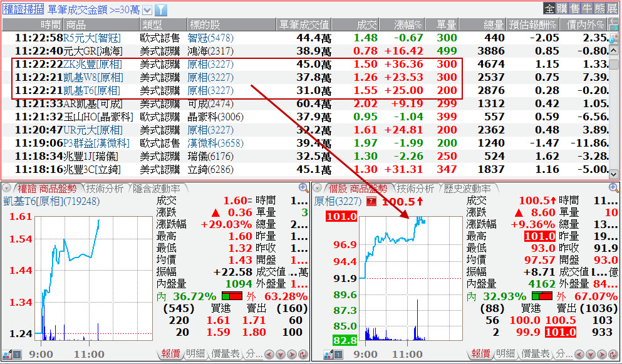Open 歷史波動率 tab in stock panel
This screenshot has width=622, height=364.
pyautogui.click(x=467, y=189)
